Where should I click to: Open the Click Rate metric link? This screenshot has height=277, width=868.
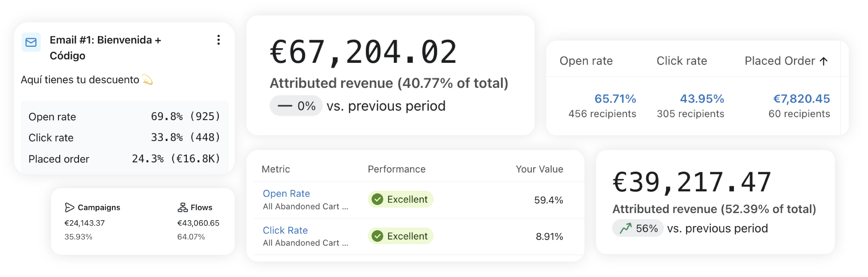click(x=285, y=230)
